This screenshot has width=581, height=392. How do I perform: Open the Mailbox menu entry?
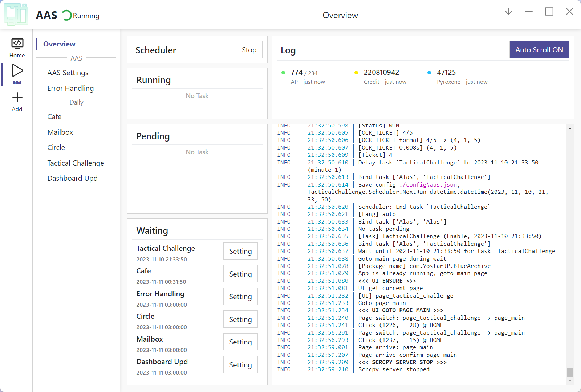pyautogui.click(x=60, y=132)
